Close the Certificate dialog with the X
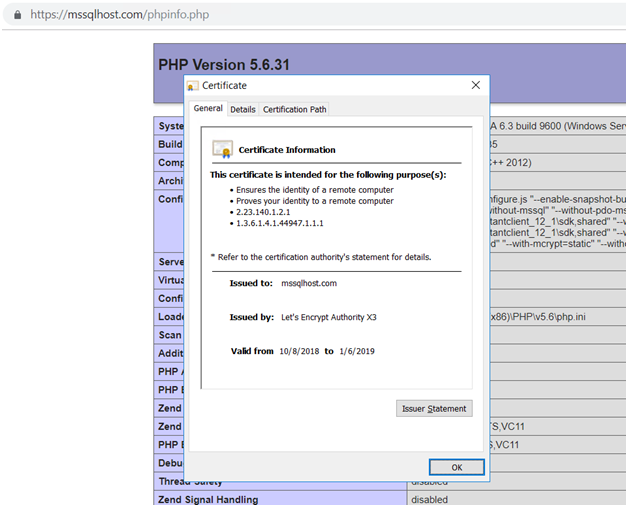The height and width of the screenshot is (507, 628). point(475,86)
